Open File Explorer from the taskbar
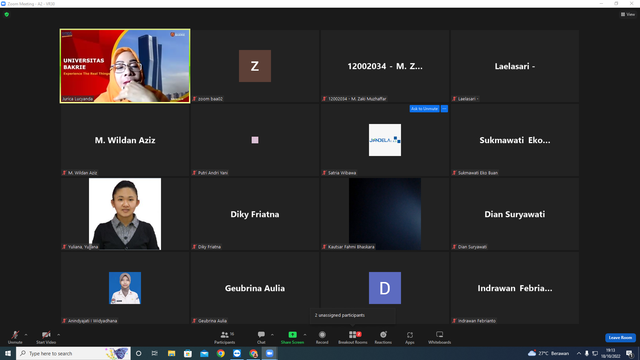 171,353
